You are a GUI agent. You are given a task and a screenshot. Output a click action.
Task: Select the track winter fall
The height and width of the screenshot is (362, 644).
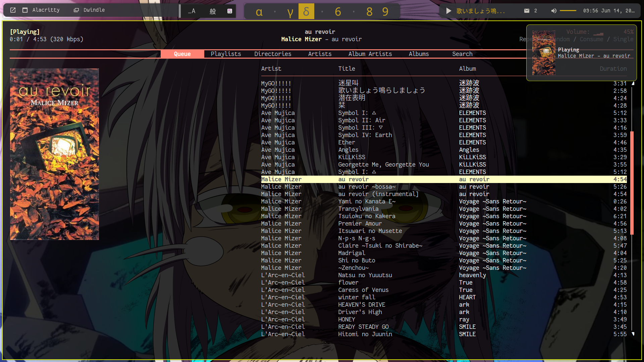444,297
